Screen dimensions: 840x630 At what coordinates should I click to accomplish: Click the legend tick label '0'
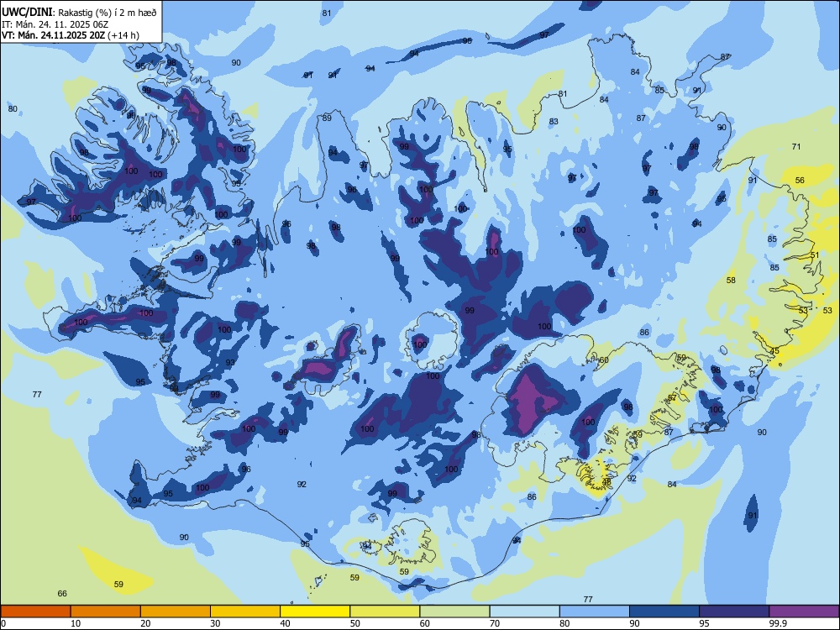coord(3,623)
